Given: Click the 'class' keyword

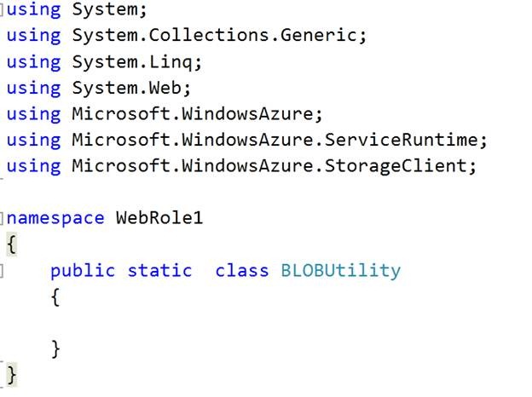Looking at the screenshot, I should coord(242,271).
